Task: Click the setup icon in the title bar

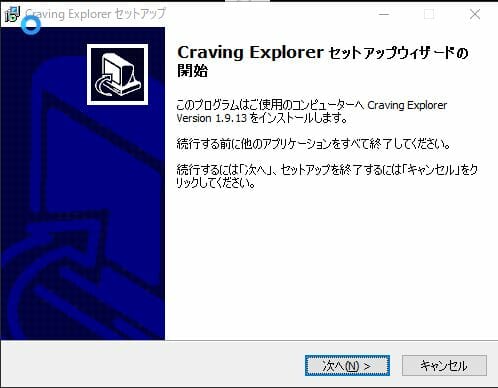Action: (x=12, y=14)
